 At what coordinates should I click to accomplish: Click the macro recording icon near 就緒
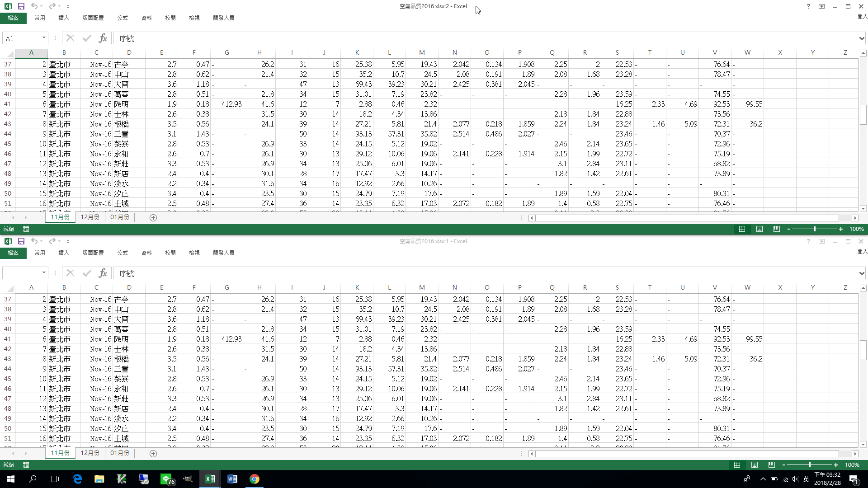pos(26,229)
